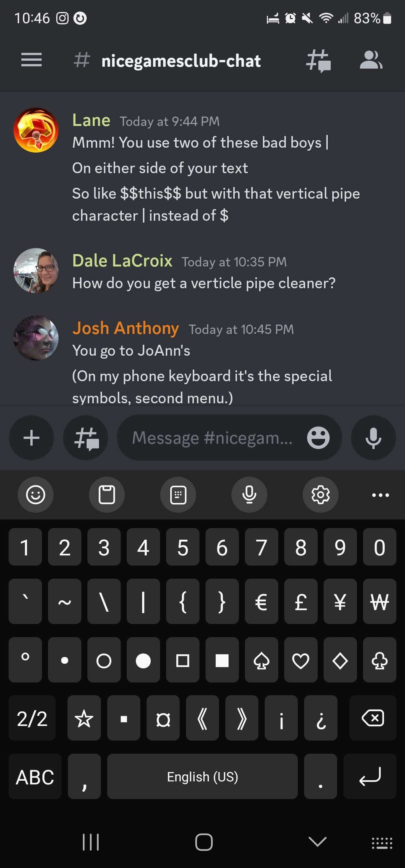
Task: Toggle the 2/2 symbols page key
Action: pos(32,718)
